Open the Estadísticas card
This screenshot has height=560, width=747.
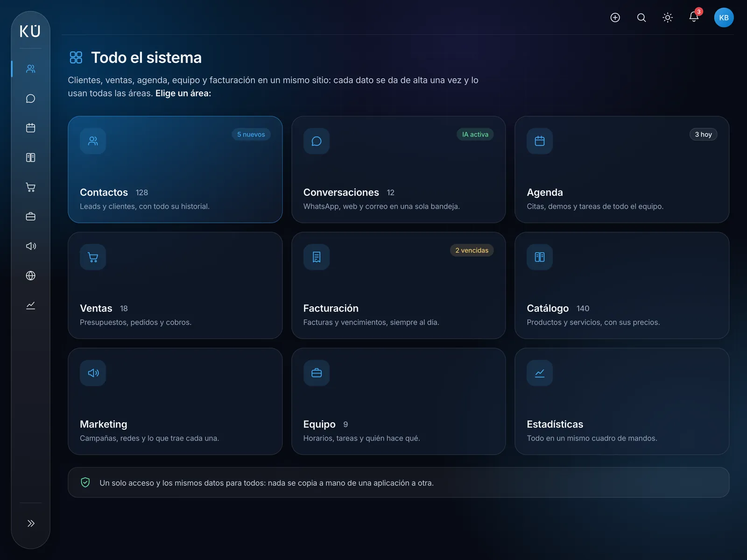tap(622, 401)
